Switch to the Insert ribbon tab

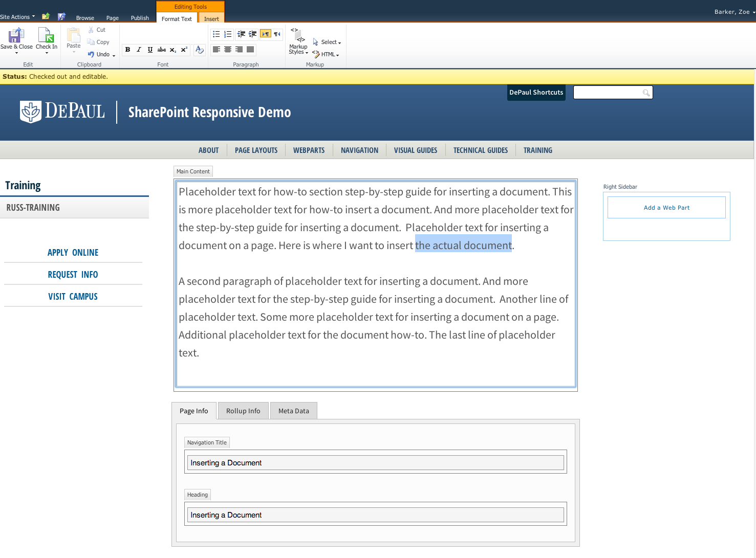pyautogui.click(x=211, y=18)
